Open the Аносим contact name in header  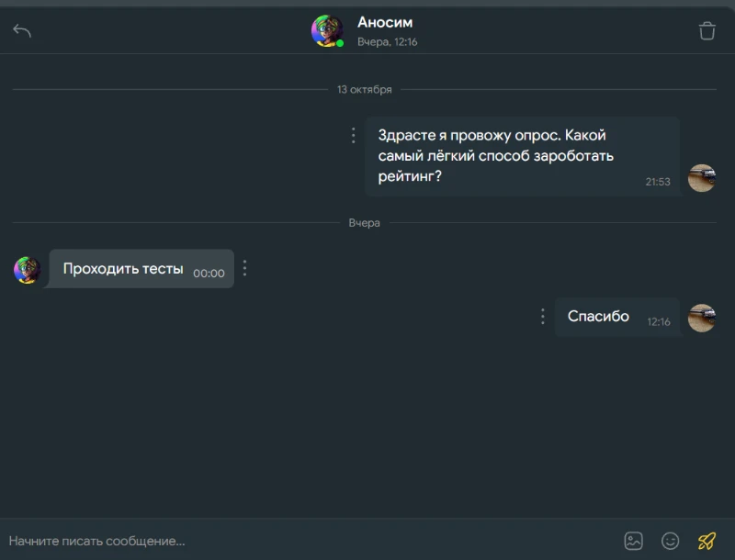(x=385, y=22)
